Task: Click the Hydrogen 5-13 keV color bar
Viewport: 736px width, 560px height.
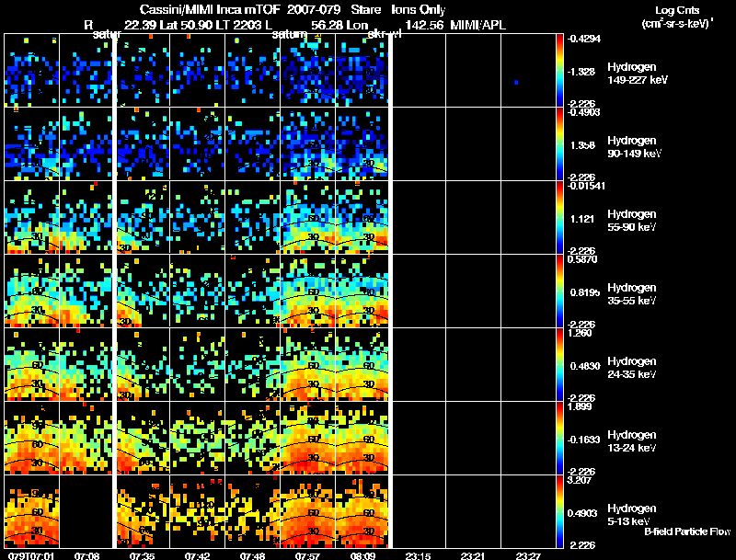Action: point(559,511)
